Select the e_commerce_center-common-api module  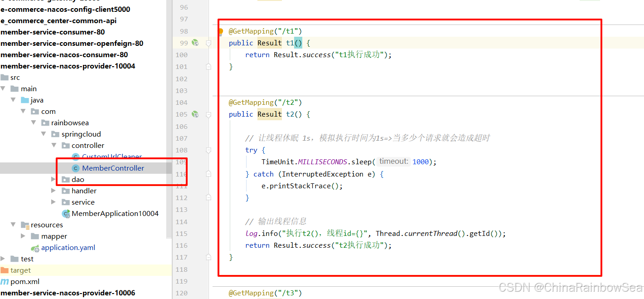pyautogui.click(x=58, y=20)
